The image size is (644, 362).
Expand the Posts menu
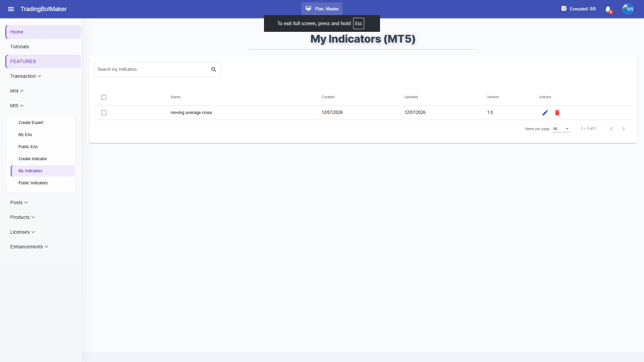coord(19,202)
